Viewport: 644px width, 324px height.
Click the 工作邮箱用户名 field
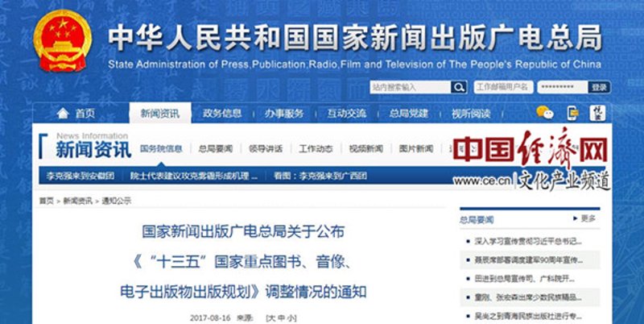(x=504, y=87)
